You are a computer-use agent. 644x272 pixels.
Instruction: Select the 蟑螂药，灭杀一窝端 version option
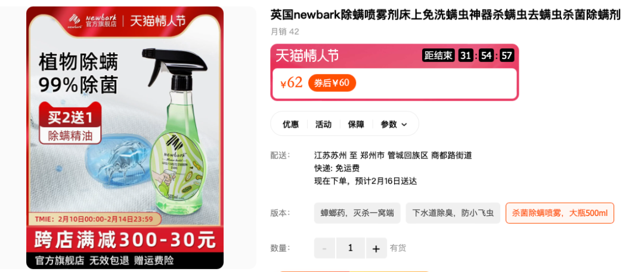coord(357,213)
